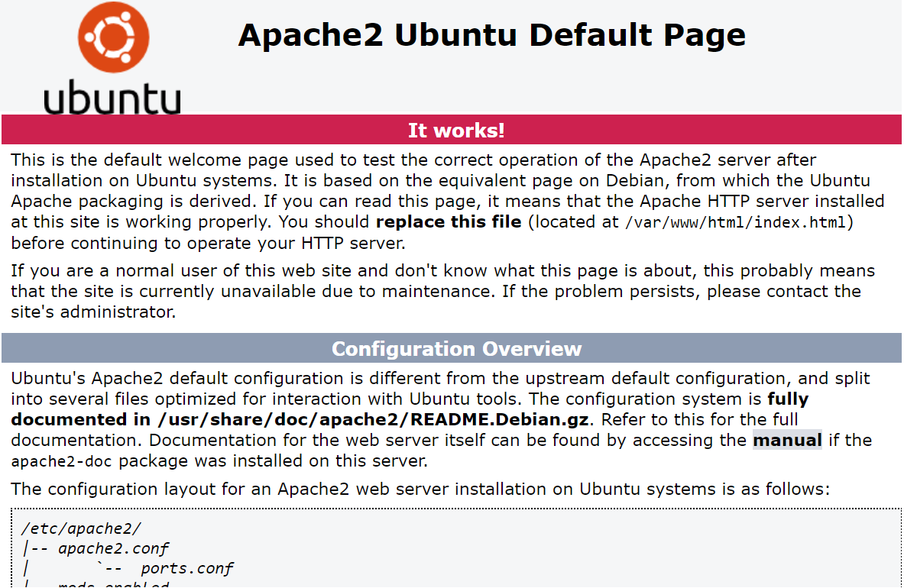This screenshot has width=904, height=588.
Task: Click ports.conf in the config tree
Action: 186,569
